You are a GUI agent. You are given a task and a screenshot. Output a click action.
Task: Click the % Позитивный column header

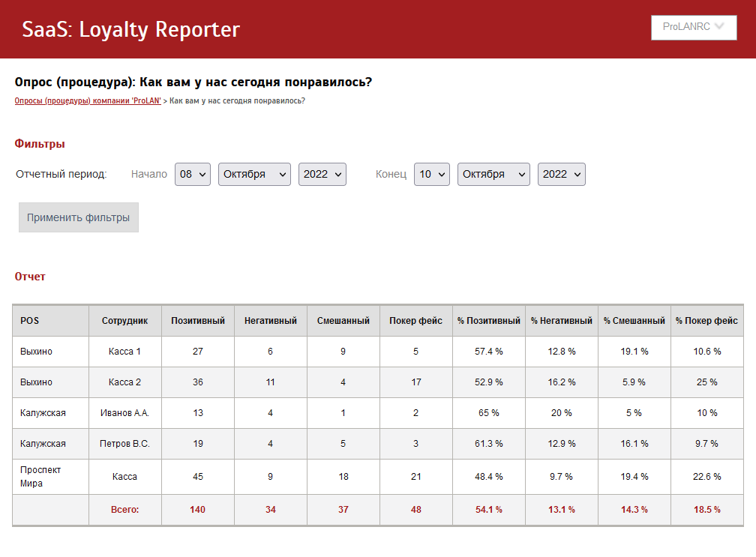tap(488, 321)
